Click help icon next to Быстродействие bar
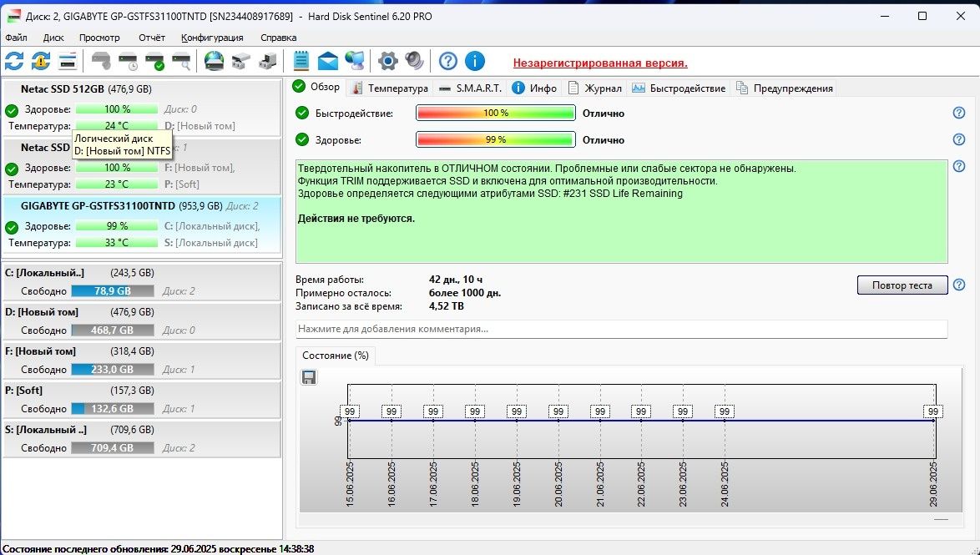Image resolution: width=980 pixels, height=555 pixels. pos(959,114)
